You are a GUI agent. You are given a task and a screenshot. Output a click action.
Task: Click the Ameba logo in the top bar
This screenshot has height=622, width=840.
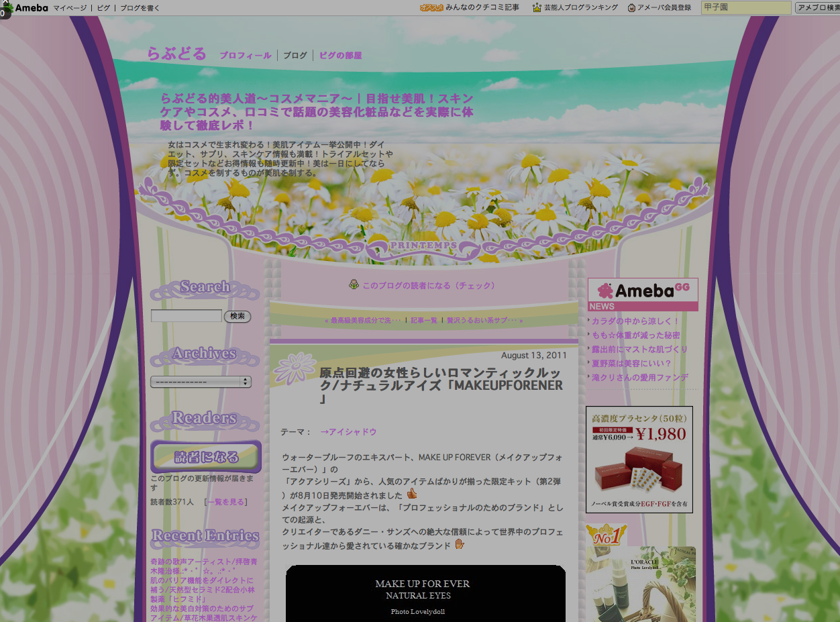pos(25,8)
